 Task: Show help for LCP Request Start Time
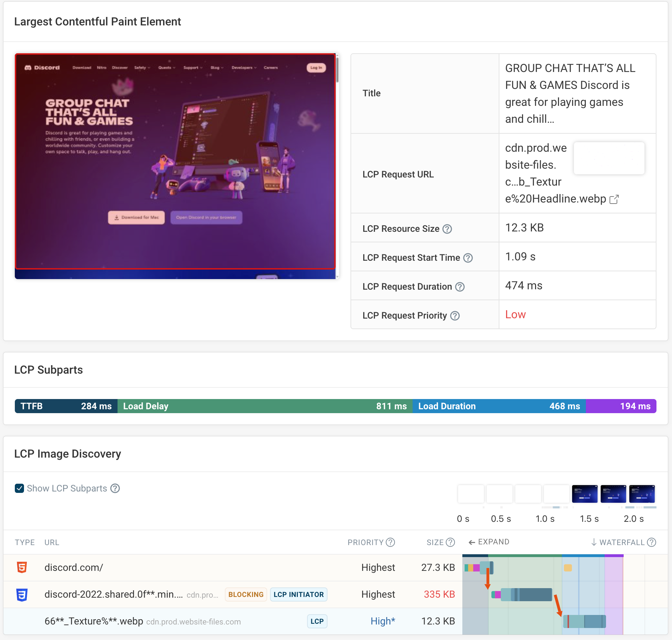(468, 258)
